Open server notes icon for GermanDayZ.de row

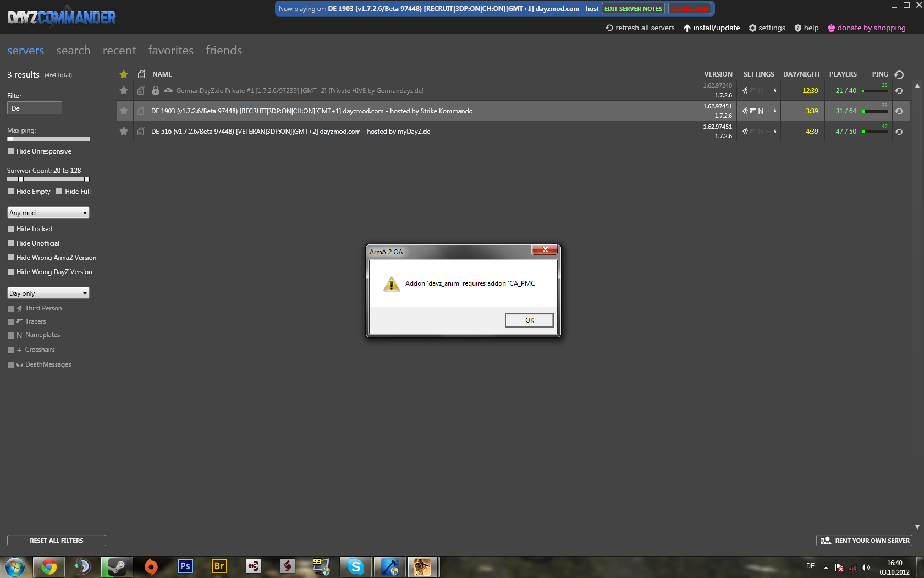(x=141, y=91)
